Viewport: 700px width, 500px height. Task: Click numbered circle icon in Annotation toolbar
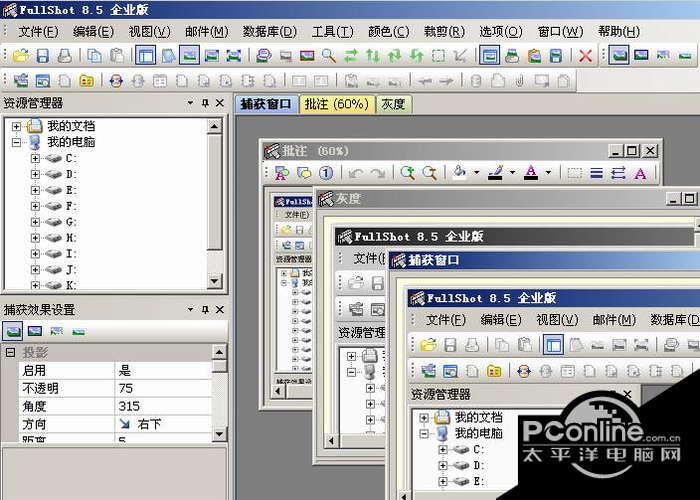(326, 173)
